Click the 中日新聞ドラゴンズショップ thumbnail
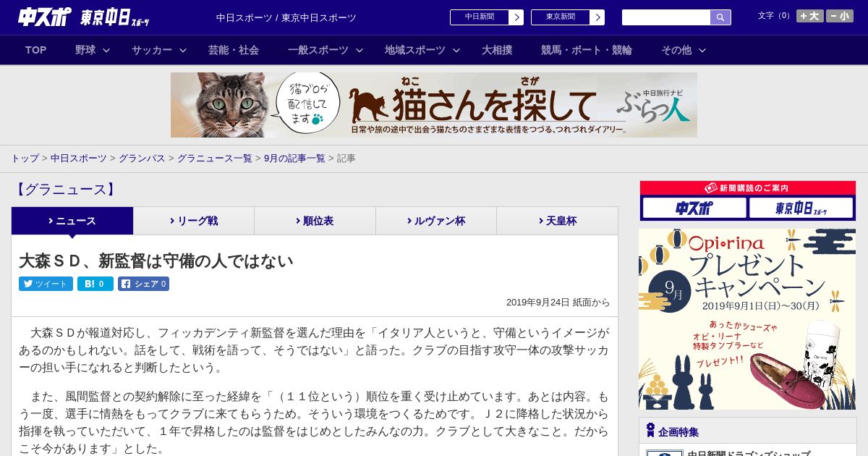The width and height of the screenshot is (868, 456). 664,453
